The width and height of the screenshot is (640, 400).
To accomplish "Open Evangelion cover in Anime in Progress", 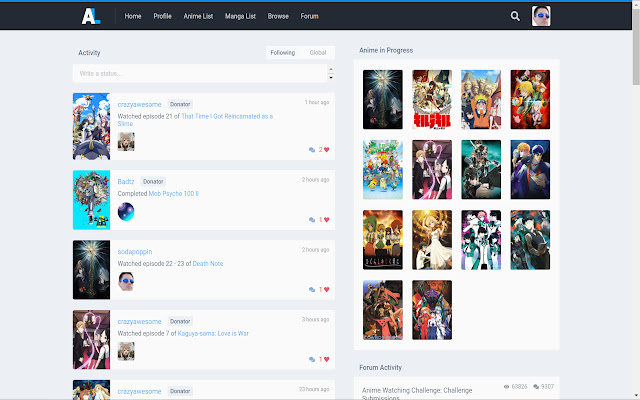I will tap(432, 310).
